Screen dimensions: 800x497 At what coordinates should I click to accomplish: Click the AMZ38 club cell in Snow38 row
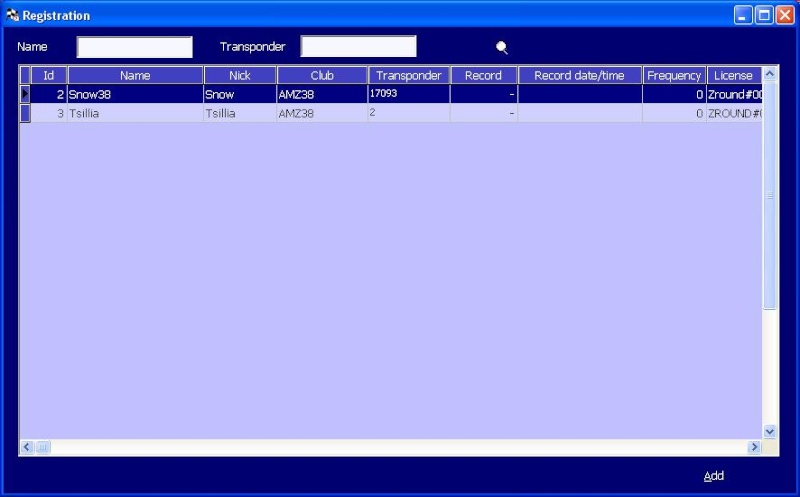pos(322,94)
